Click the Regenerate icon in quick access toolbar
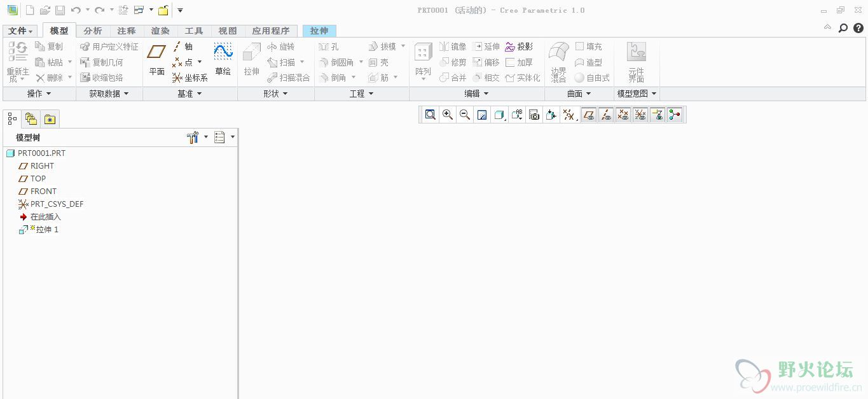The height and width of the screenshot is (399, 868). [123, 10]
